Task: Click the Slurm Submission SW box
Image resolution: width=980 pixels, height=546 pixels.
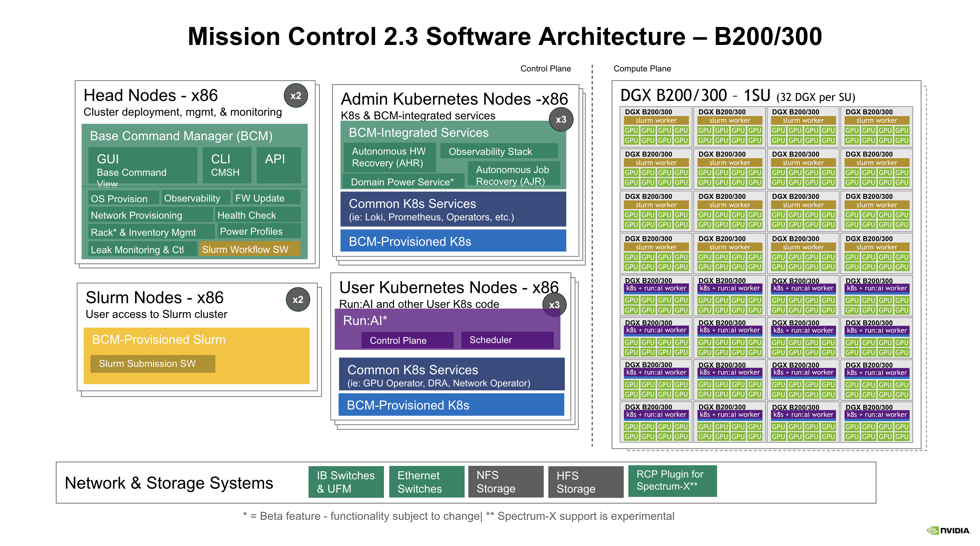Action: (x=152, y=363)
